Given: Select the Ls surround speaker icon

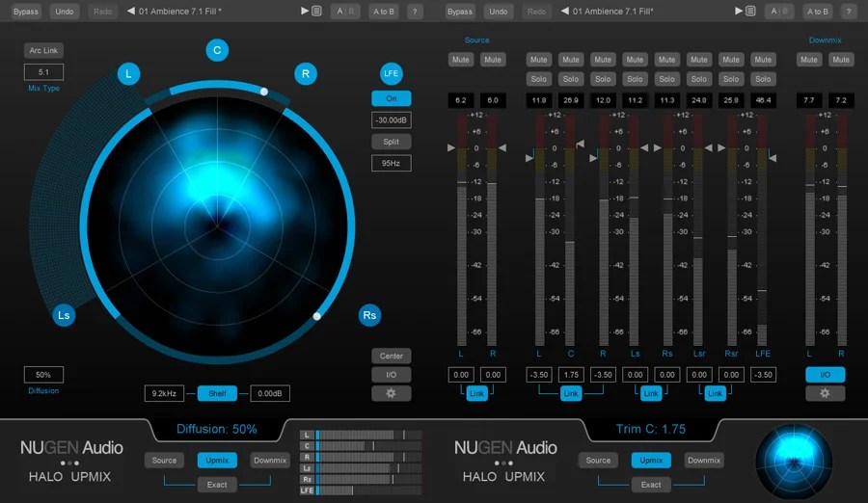Looking at the screenshot, I should pyautogui.click(x=64, y=315).
